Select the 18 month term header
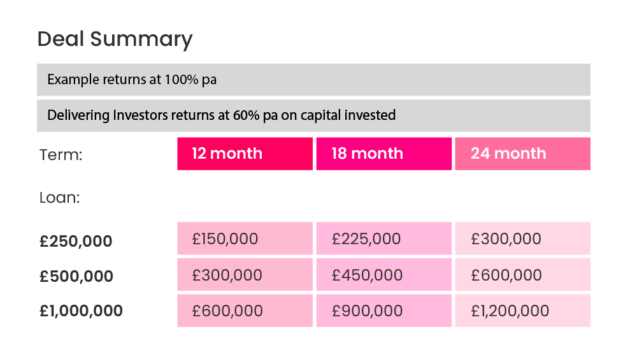Screen dimensions: 644x352 point(383,154)
